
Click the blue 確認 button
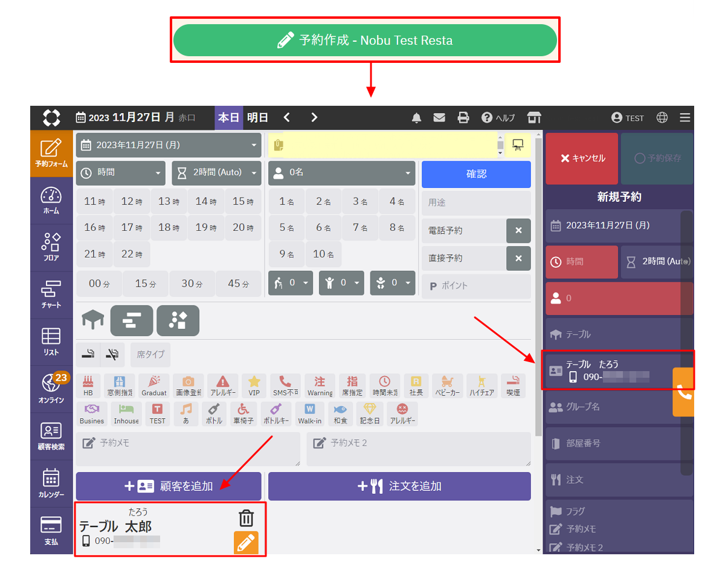pos(476,174)
